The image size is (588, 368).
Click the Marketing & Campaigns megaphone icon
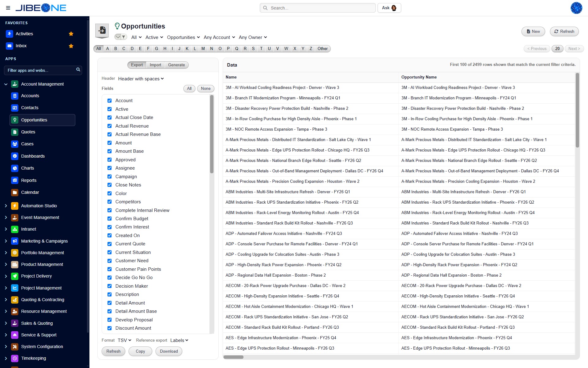point(15,241)
